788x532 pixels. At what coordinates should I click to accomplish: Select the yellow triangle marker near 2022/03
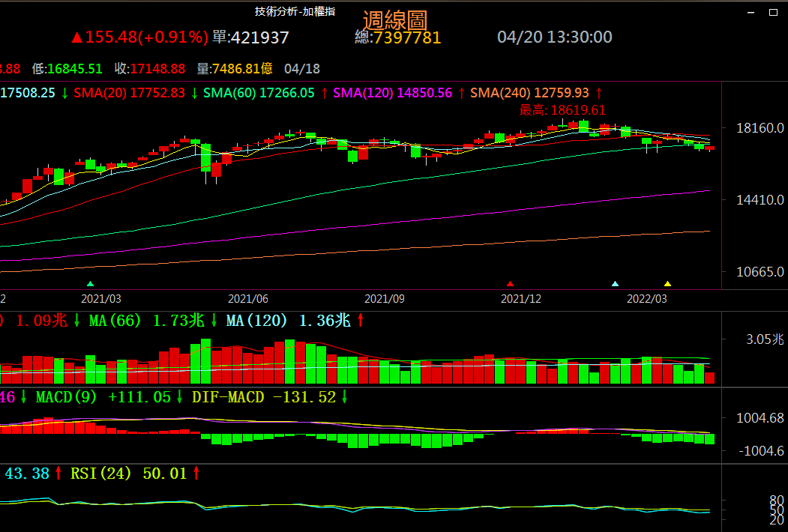(667, 284)
